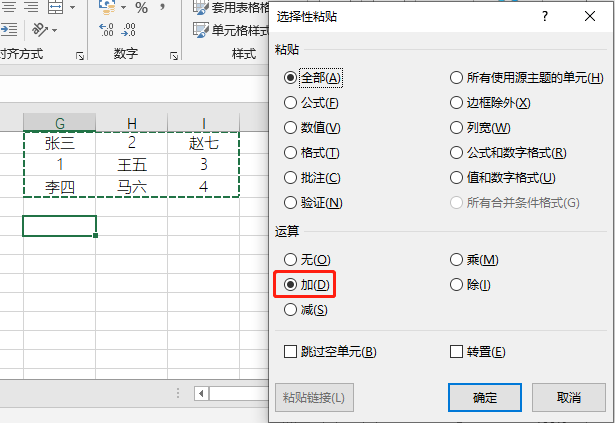Select column G header
The height and width of the screenshot is (423, 615).
[x=60, y=122]
